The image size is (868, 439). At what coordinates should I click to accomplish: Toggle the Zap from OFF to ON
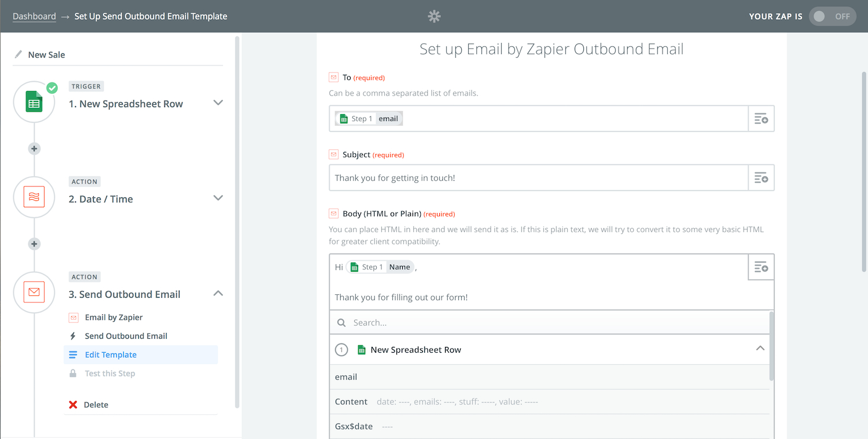pos(832,16)
